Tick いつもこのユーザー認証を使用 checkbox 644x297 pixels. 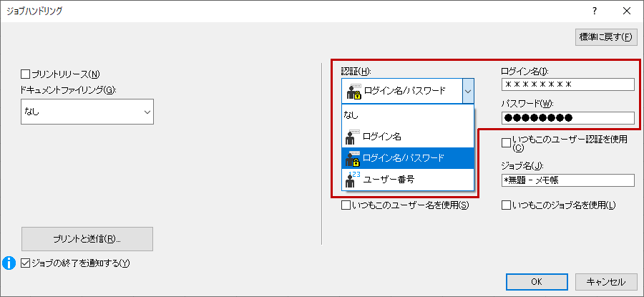point(506,143)
